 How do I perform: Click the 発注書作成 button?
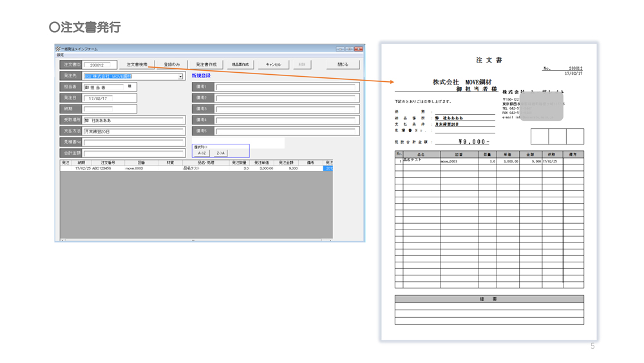pos(206,64)
